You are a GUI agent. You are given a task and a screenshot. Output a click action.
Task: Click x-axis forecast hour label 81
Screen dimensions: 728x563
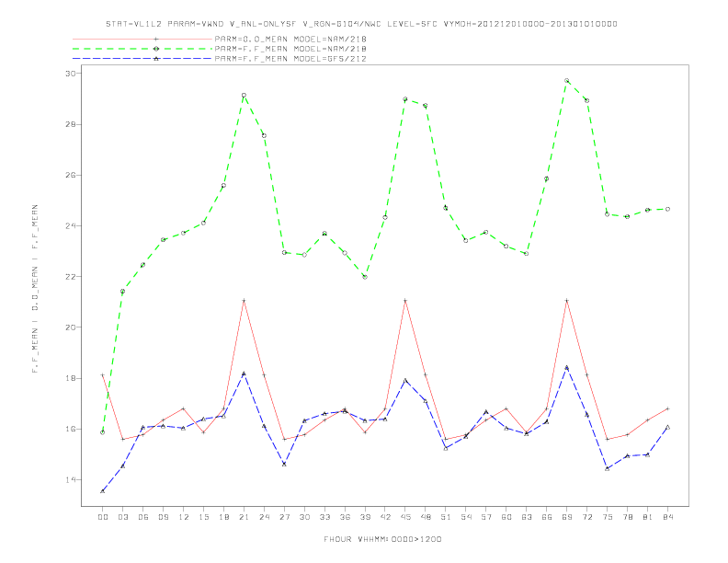[x=648, y=517]
